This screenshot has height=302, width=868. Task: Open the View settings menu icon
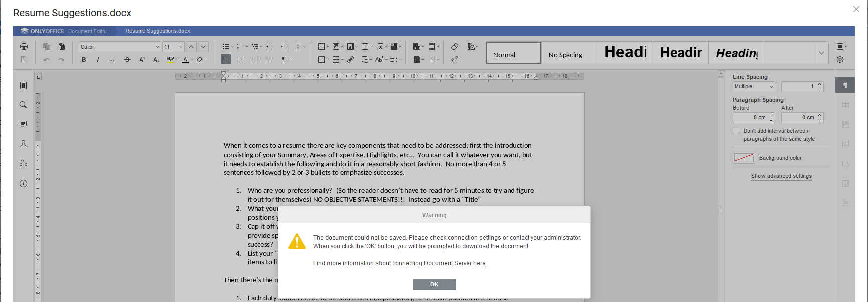[x=842, y=47]
